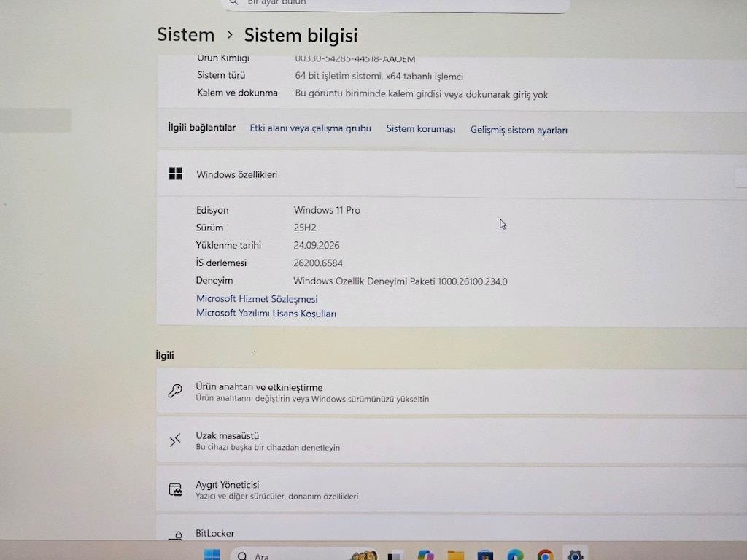Click the Settings gear in the taskbar
This screenshot has width=747, height=560.
[x=575, y=555]
